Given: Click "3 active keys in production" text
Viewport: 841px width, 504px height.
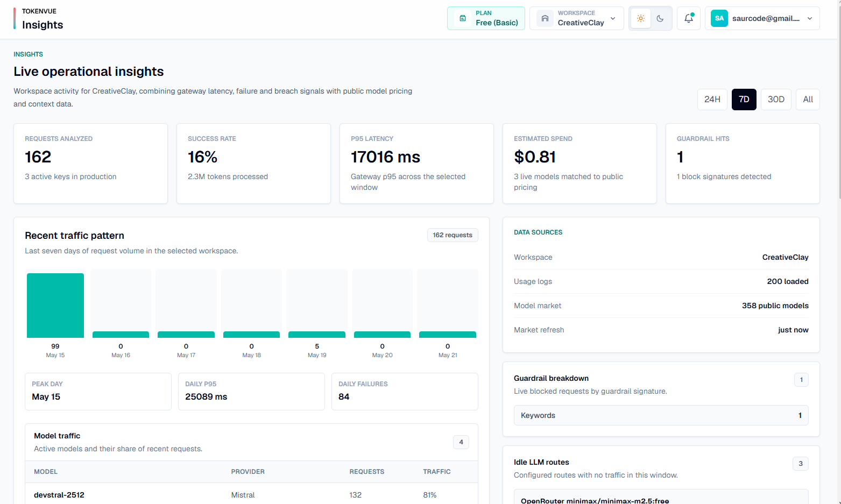Looking at the screenshot, I should click(x=70, y=176).
